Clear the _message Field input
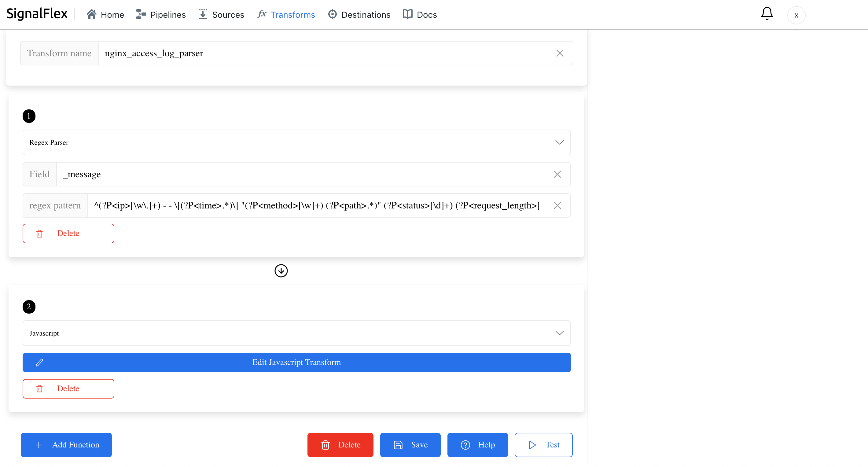The height and width of the screenshot is (467, 868). [x=557, y=174]
